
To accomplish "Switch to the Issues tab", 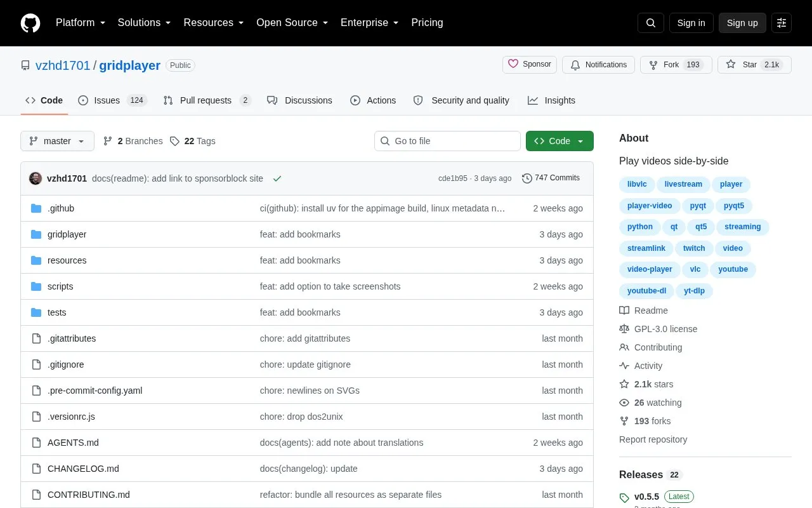I will click(113, 100).
